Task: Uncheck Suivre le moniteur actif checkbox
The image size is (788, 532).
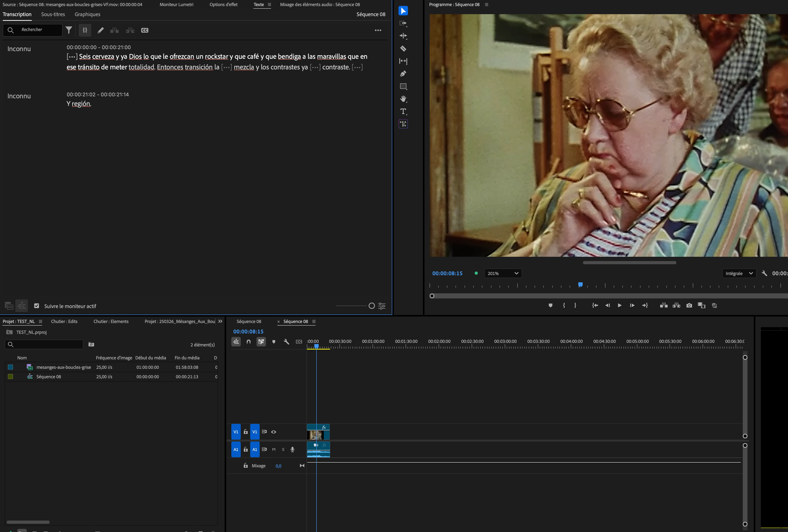Action: pyautogui.click(x=37, y=306)
